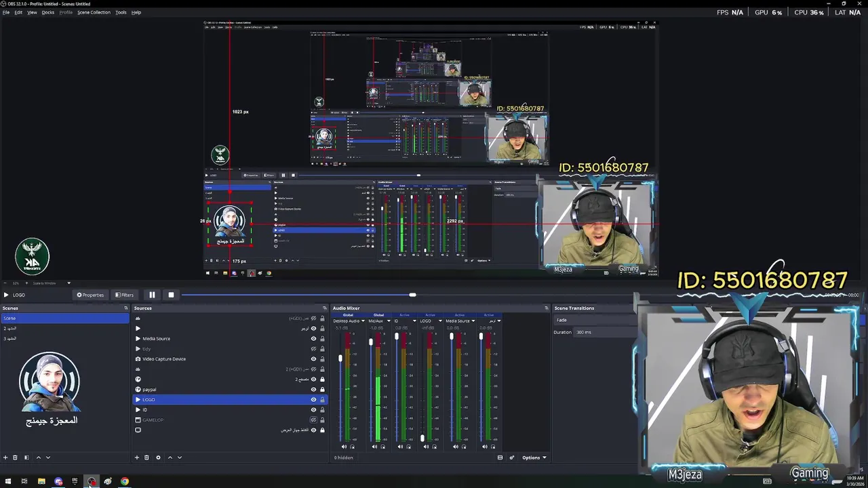This screenshot has height=488, width=868.
Task: Open the File menu
Action: [5, 12]
